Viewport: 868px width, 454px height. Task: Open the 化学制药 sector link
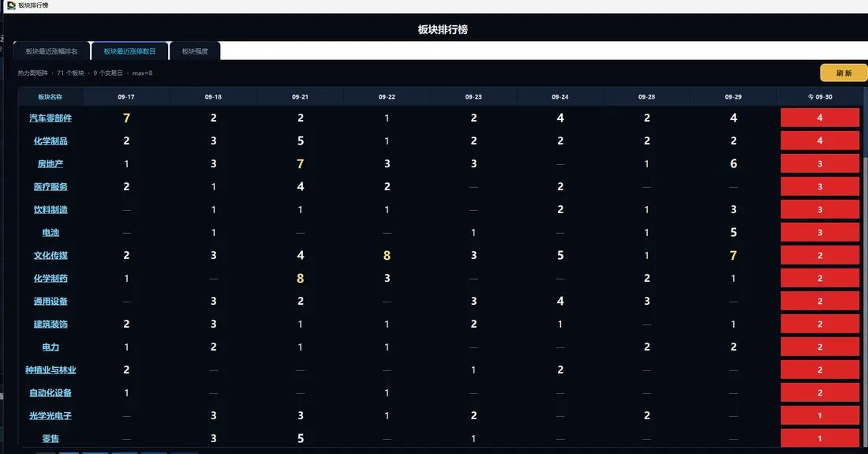pos(51,278)
